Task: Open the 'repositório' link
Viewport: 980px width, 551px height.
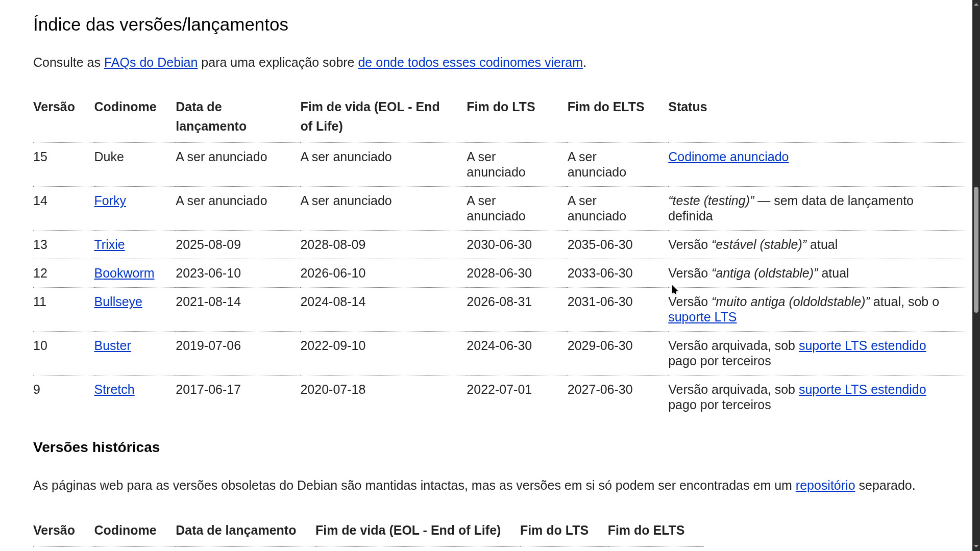Action: (825, 485)
